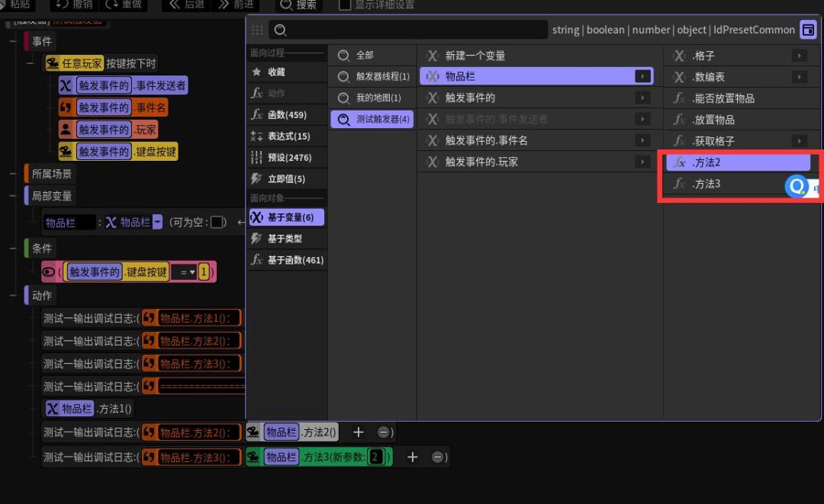This screenshot has height=504, width=824.
Task: Expand .获取格子 submenu arrow
Action: pos(800,141)
